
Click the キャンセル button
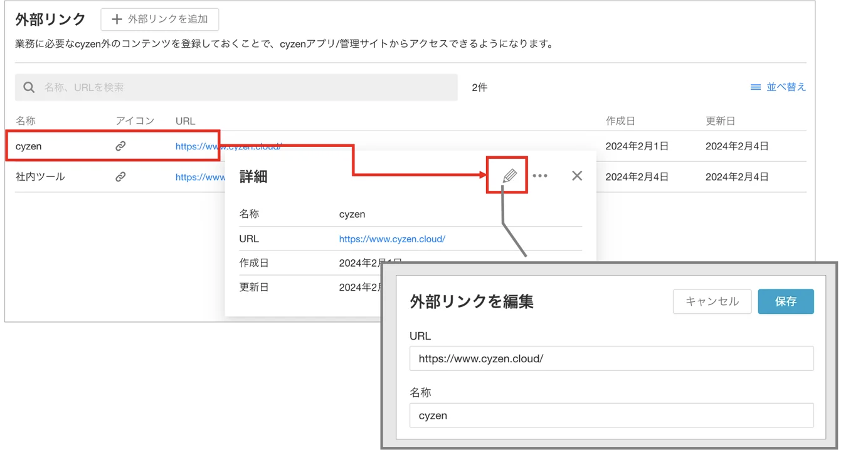pos(712,301)
